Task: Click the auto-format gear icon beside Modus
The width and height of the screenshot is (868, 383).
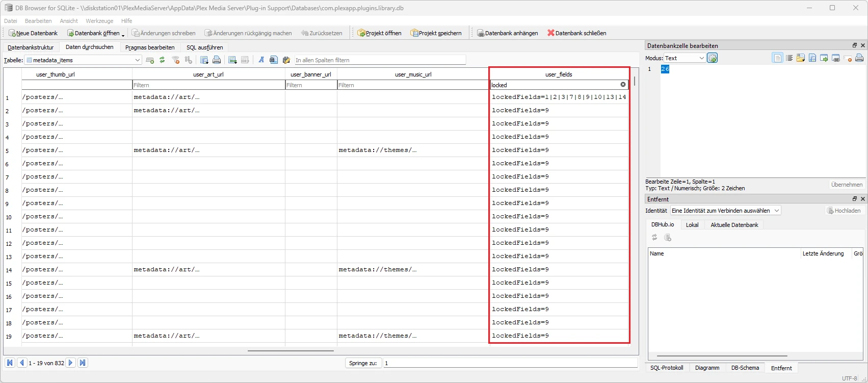Action: (x=713, y=58)
